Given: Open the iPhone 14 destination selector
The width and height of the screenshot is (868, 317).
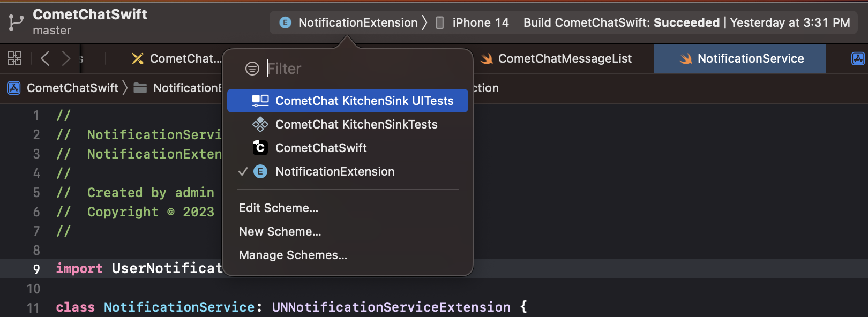Looking at the screenshot, I should pos(472,22).
